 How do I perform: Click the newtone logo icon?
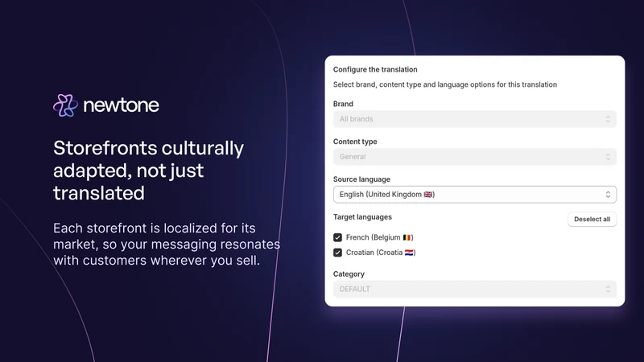65,105
